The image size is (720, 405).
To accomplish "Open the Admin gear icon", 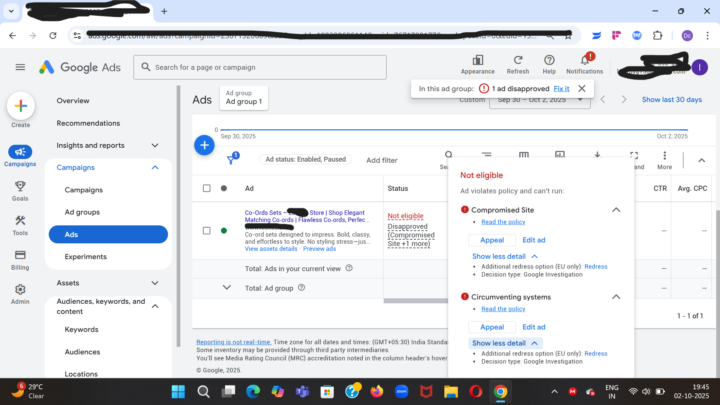I will 20,289.
